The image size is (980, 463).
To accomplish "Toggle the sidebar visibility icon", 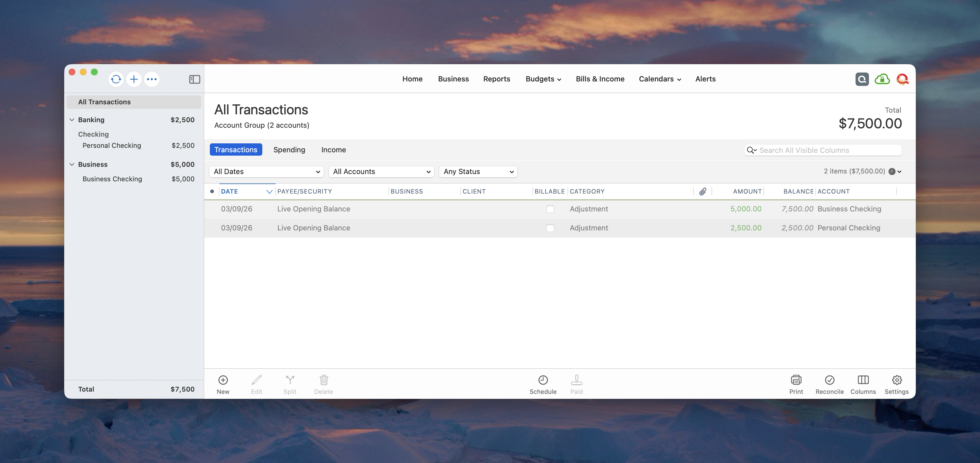I will (x=194, y=79).
